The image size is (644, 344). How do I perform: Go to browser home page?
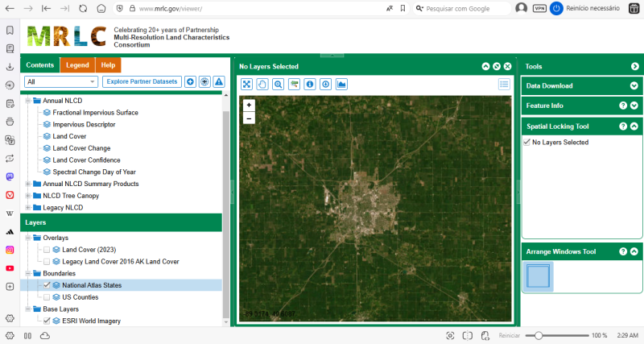coord(101,8)
